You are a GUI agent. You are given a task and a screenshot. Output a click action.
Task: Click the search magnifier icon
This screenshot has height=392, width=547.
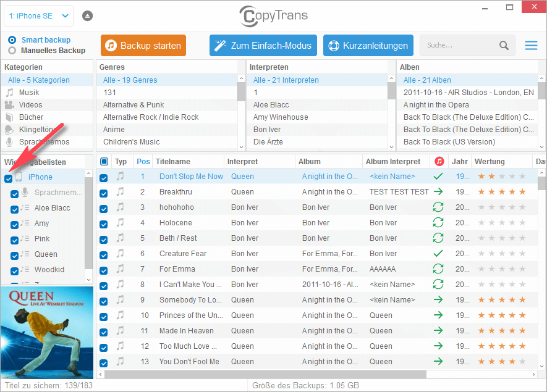click(504, 45)
